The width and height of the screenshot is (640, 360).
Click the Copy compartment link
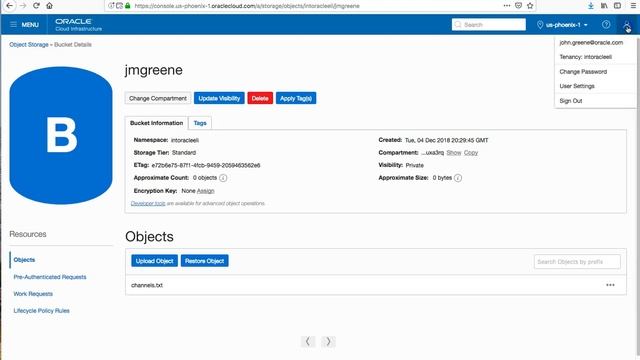(471, 153)
